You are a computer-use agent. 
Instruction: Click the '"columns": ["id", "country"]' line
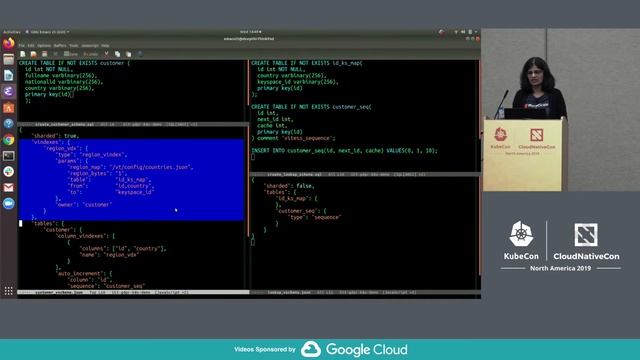(x=123, y=248)
